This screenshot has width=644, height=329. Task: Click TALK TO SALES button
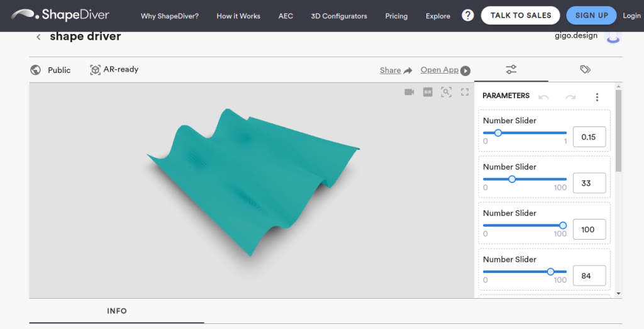pyautogui.click(x=520, y=16)
